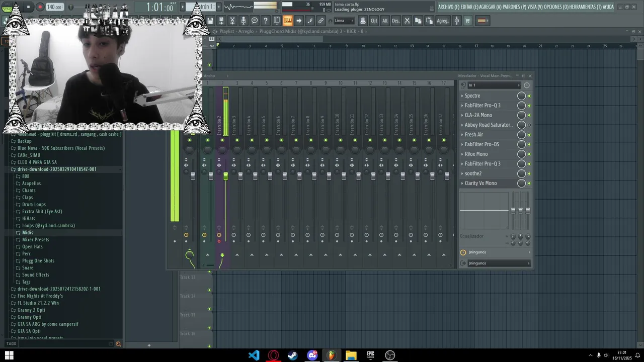Mute the Inserción 5 mixer track LED
Viewport: 644px width, 362px height.
[x=267, y=140]
